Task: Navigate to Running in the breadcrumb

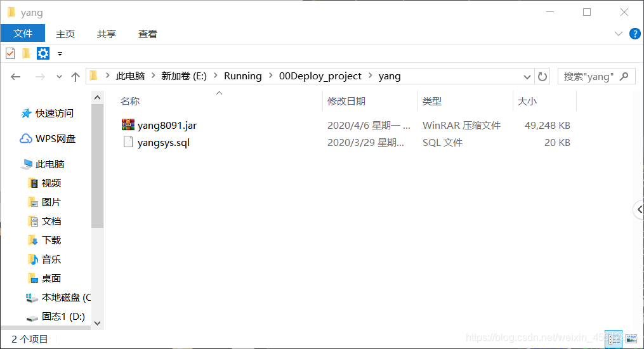Action: point(243,76)
